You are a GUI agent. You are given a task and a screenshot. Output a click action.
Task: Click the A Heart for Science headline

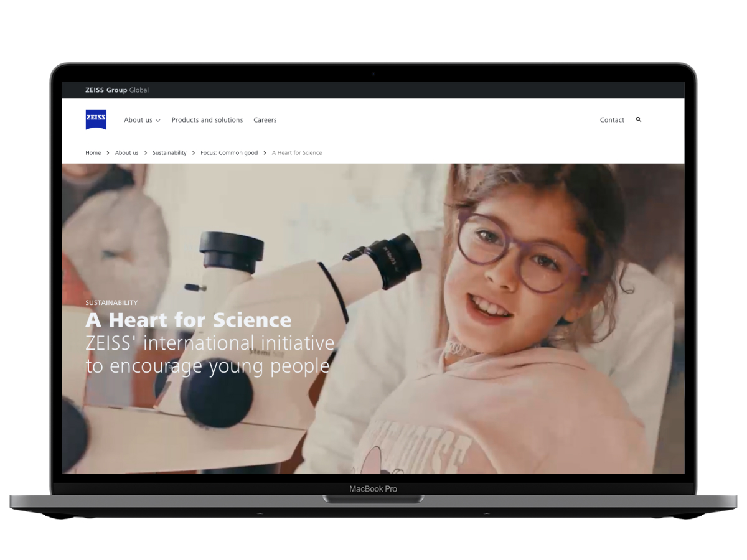(189, 320)
